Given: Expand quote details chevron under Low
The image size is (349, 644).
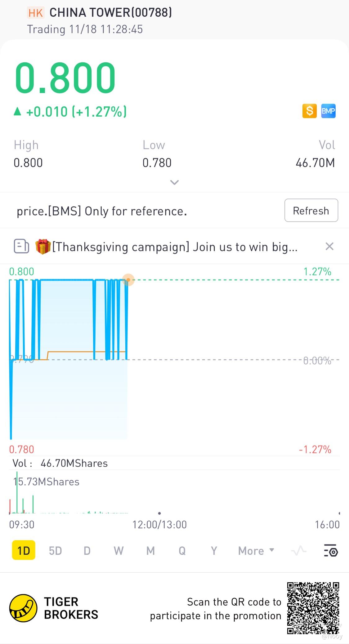Looking at the screenshot, I should coord(174,182).
